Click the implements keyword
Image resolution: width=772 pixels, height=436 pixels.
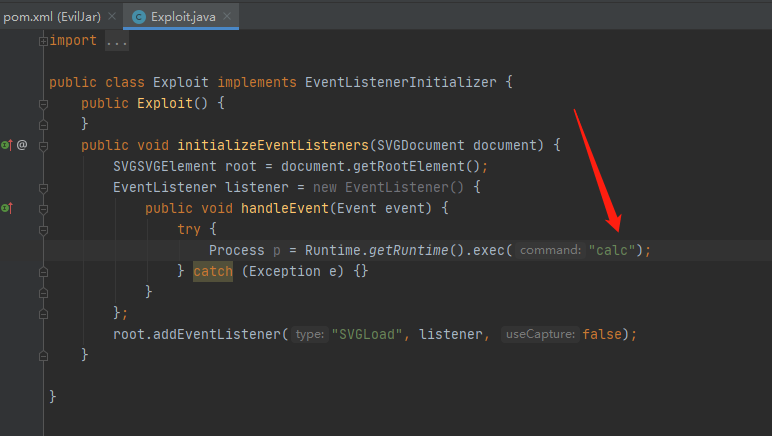pos(257,82)
